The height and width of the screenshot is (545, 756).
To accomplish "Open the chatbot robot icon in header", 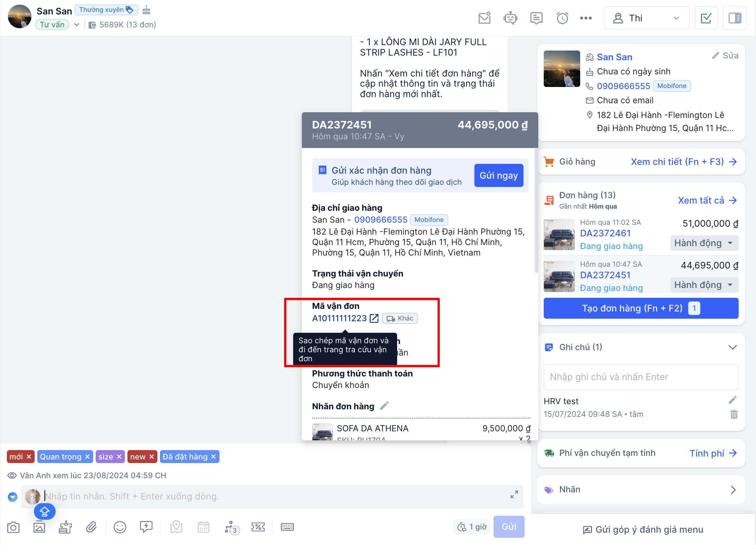I will tap(510, 18).
